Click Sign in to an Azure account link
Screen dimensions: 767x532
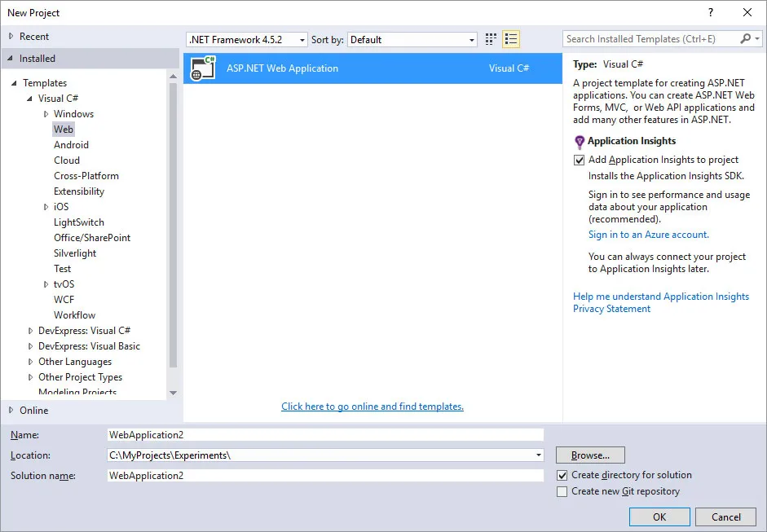[x=648, y=235]
